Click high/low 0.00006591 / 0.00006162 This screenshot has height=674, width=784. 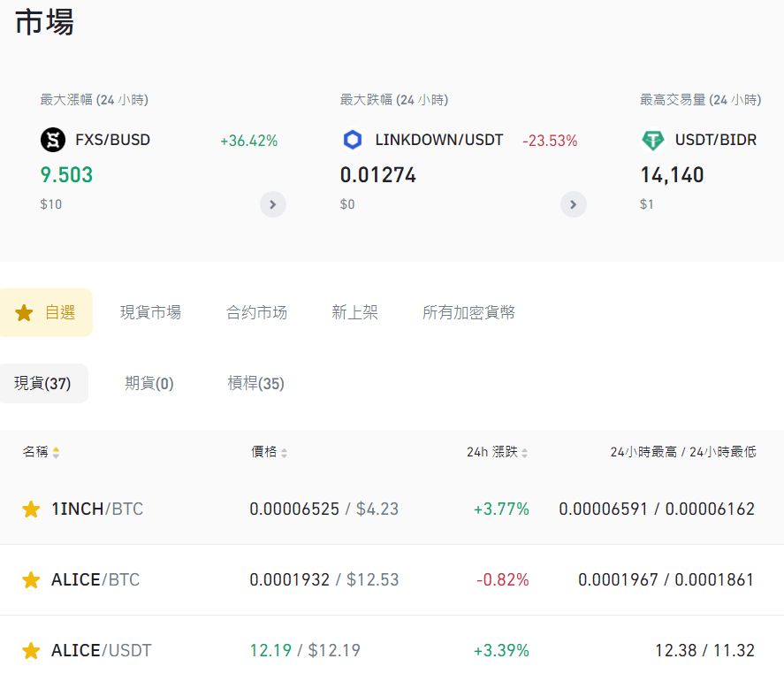pyautogui.click(x=657, y=509)
